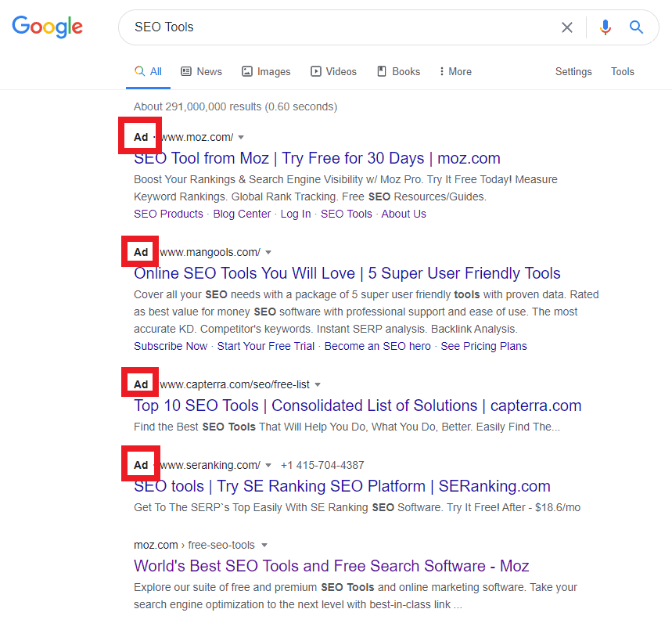
Task: Start voice search with microphone icon
Action: (606, 27)
